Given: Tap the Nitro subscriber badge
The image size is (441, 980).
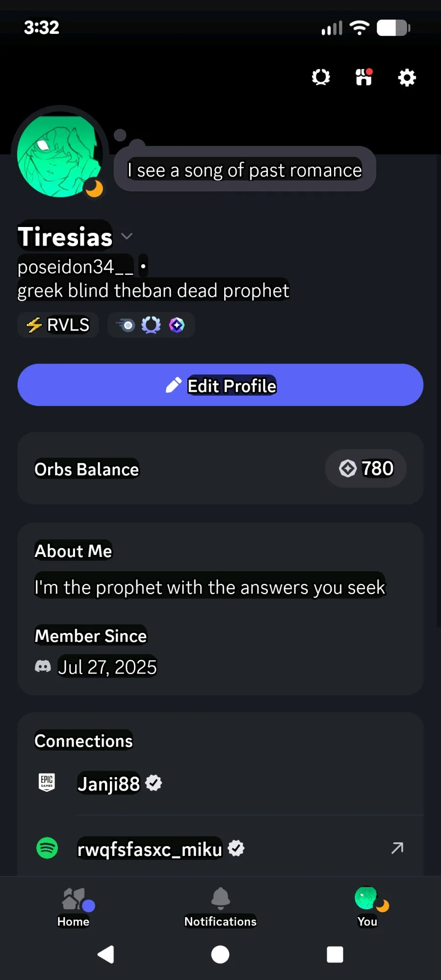Looking at the screenshot, I should (151, 325).
